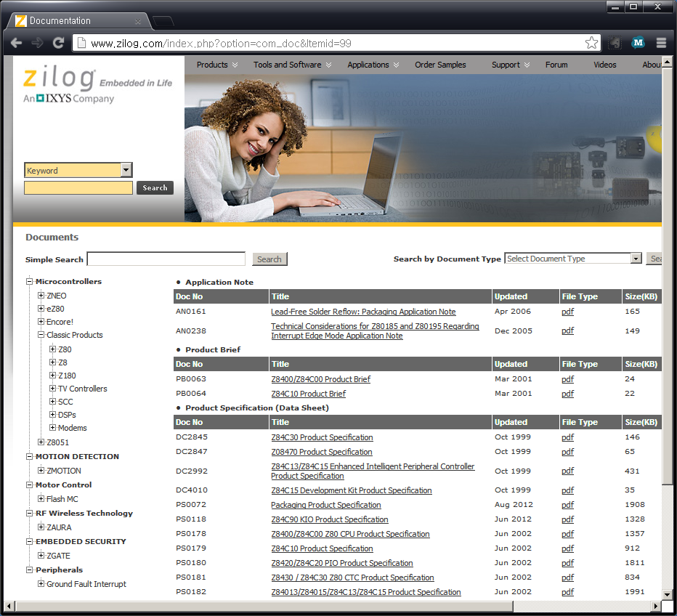Click the browser forward arrow
The width and height of the screenshot is (677, 616).
tap(38, 43)
